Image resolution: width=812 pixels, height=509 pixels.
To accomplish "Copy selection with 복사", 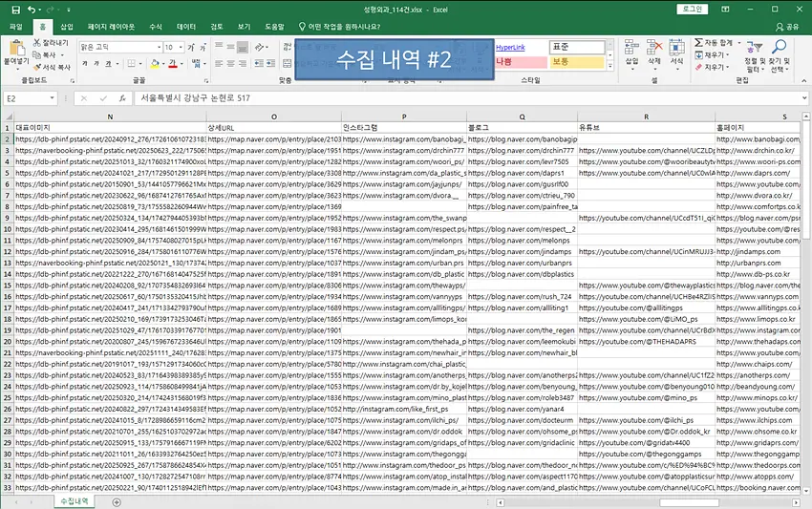I will pos(45,54).
